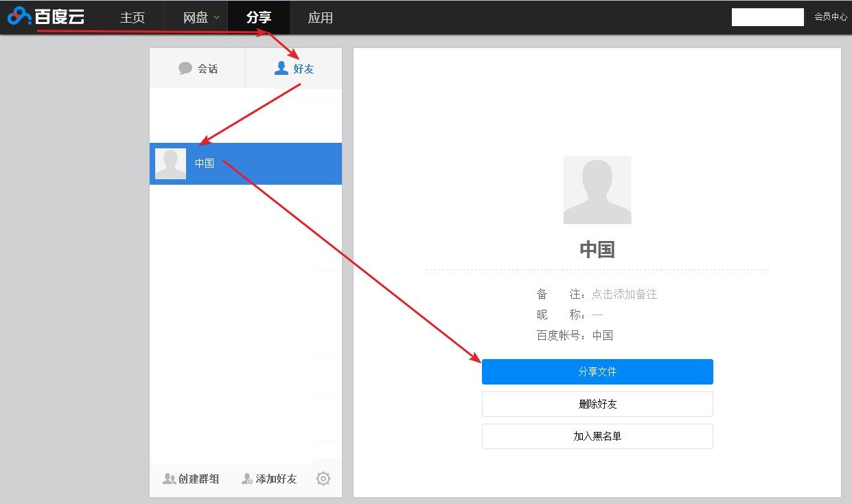Image resolution: width=852 pixels, height=504 pixels.
Task: Switch to the 好友 tab
Action: [297, 68]
